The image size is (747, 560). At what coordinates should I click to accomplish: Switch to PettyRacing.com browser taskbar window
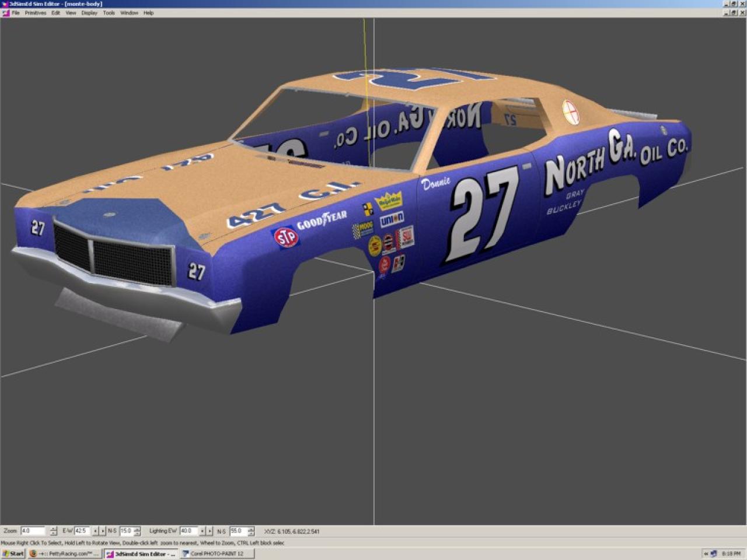pyautogui.click(x=64, y=554)
